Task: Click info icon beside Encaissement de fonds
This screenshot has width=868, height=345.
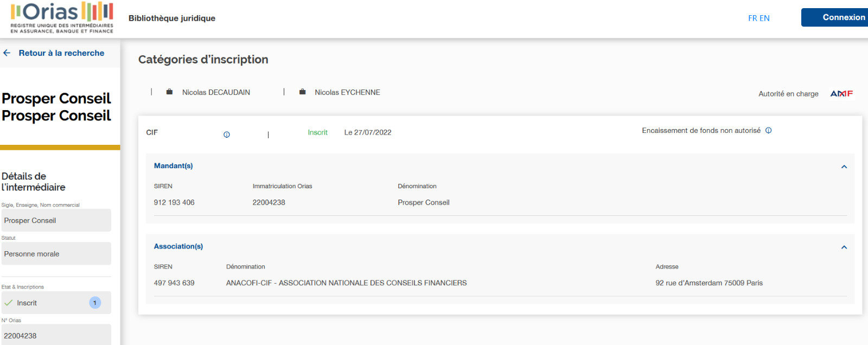Action: pyautogui.click(x=768, y=131)
